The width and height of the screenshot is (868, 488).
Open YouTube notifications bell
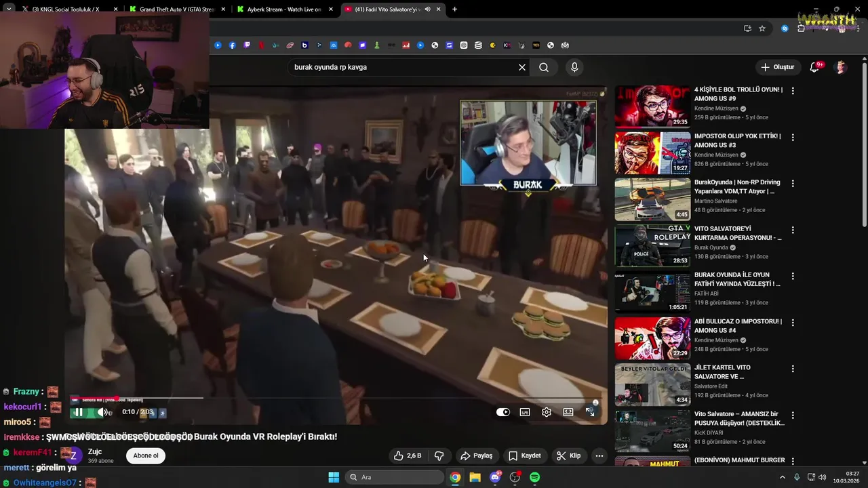tap(815, 67)
